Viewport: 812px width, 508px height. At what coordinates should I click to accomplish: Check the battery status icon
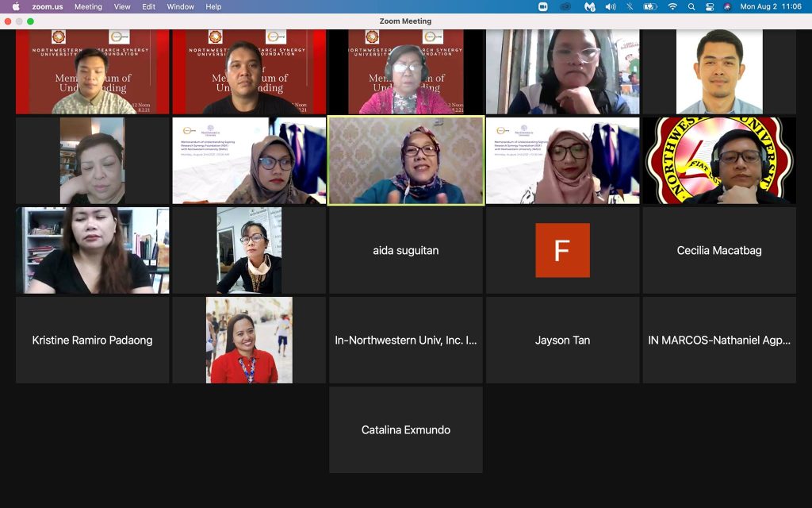click(x=650, y=6)
